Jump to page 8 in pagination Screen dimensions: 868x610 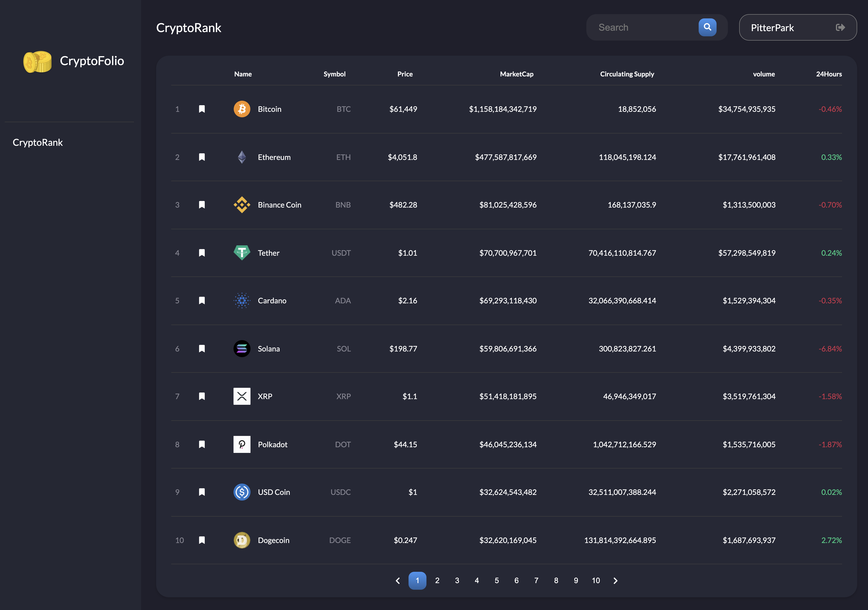[x=556, y=581]
